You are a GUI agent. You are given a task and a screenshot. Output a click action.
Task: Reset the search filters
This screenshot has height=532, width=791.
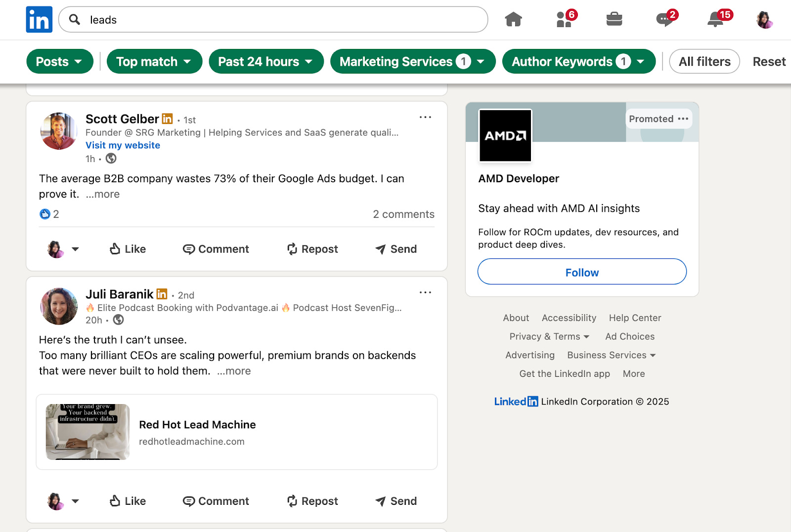(769, 61)
